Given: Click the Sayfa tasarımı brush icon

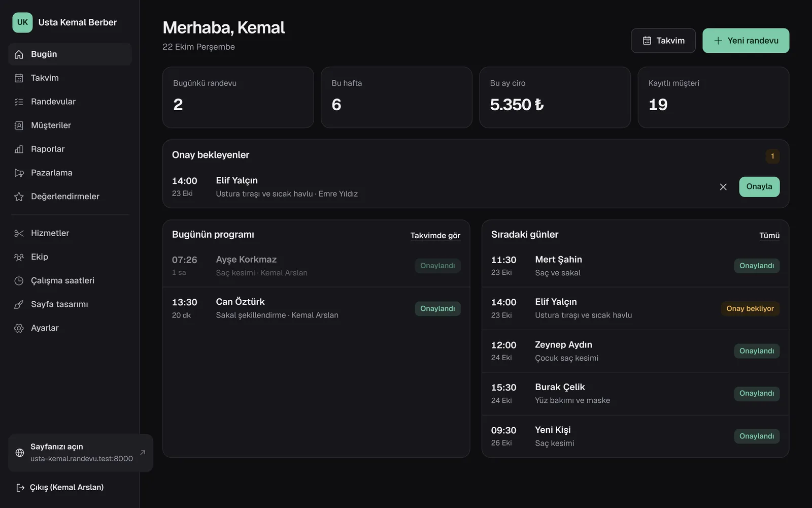Looking at the screenshot, I should coord(19,304).
